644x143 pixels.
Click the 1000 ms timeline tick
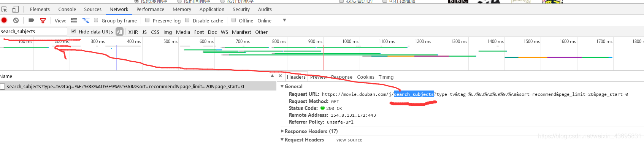[350, 41]
